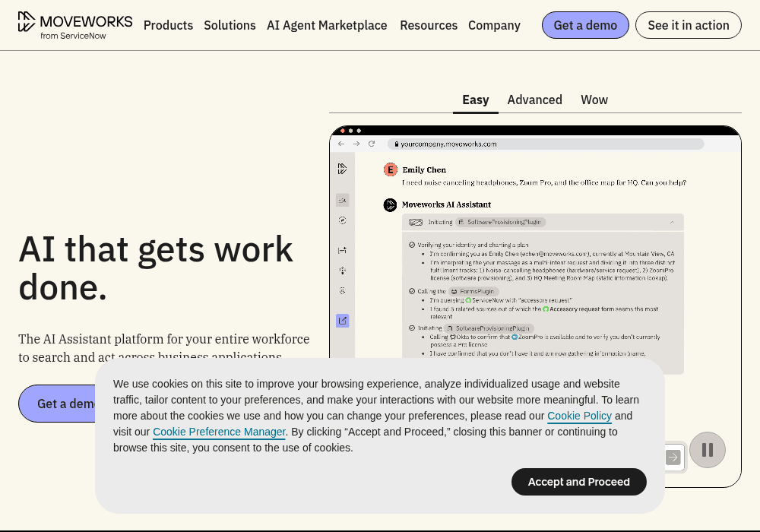Click Emily Chen's avatar
760x532 pixels.
390,170
